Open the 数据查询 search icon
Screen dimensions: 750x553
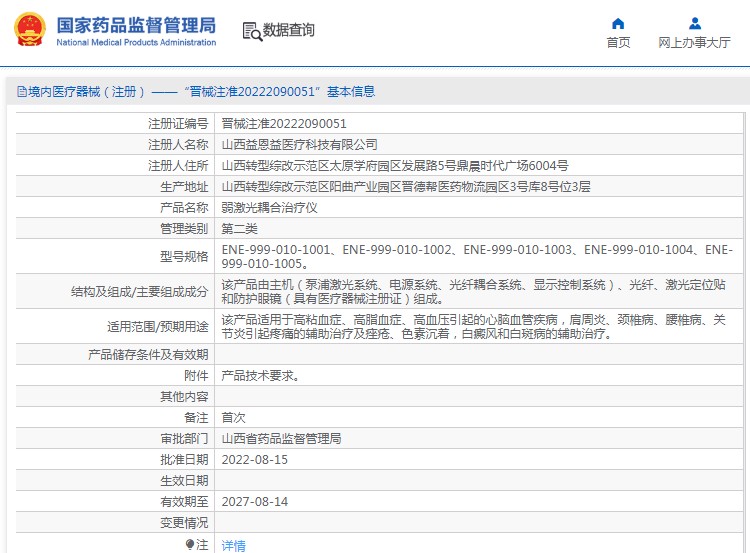pos(252,31)
